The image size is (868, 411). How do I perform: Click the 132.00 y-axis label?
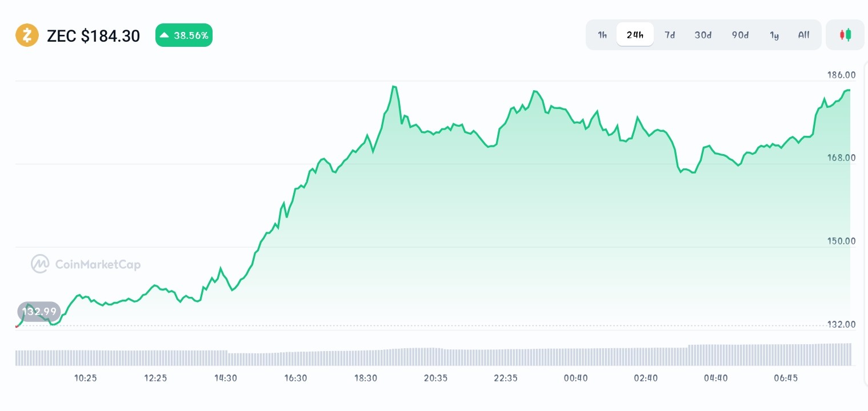[842, 324]
